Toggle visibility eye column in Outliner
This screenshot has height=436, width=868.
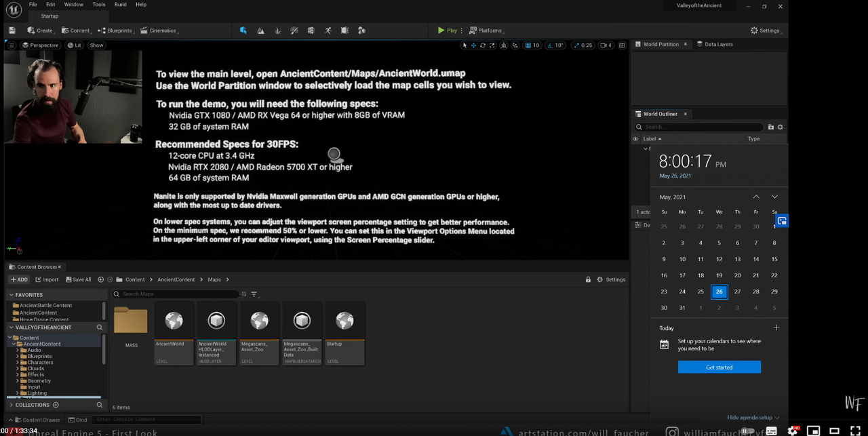click(x=635, y=139)
